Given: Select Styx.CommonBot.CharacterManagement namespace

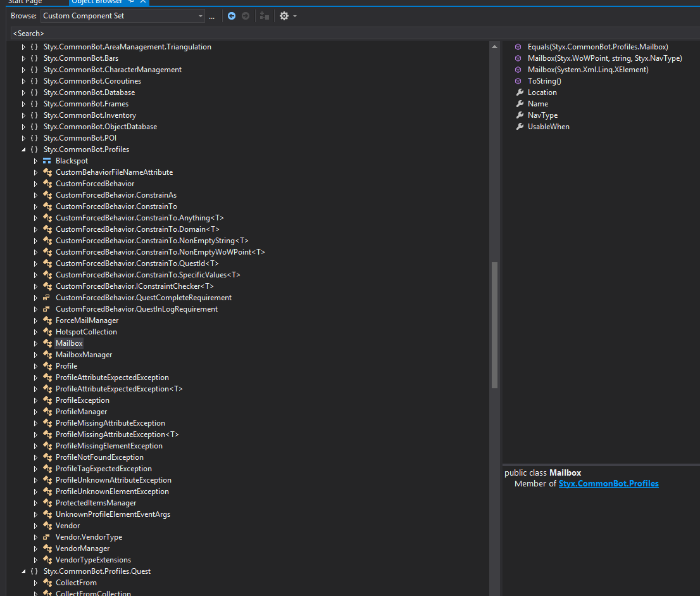Looking at the screenshot, I should pos(113,70).
